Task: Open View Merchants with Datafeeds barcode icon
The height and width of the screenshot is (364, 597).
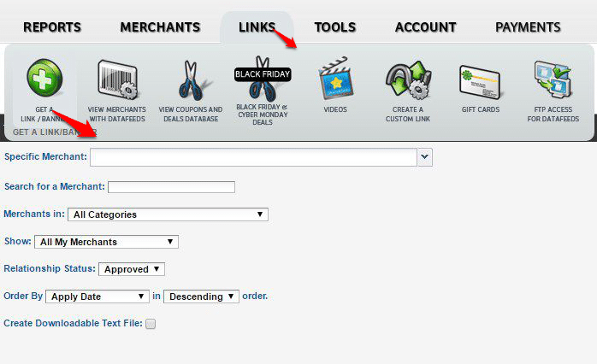Action: (118, 79)
